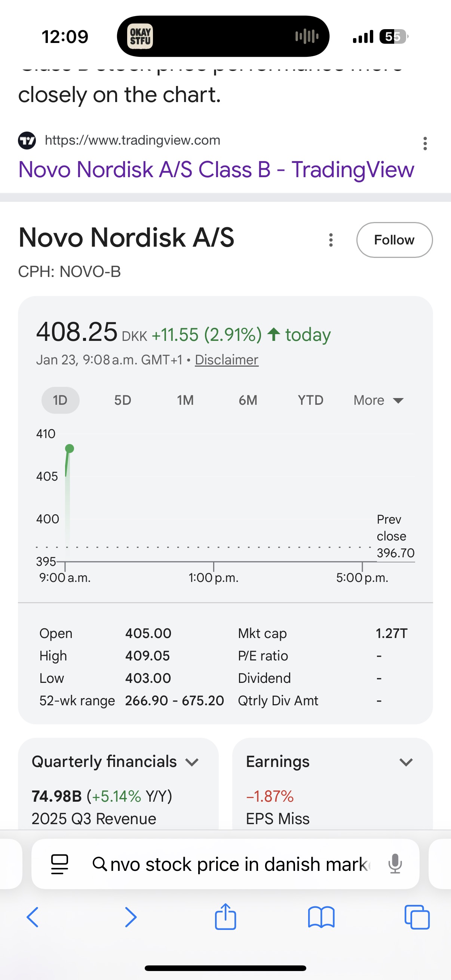This screenshot has height=980, width=451.
Task: Expand the Quarterly financials chevron
Action: (192, 762)
